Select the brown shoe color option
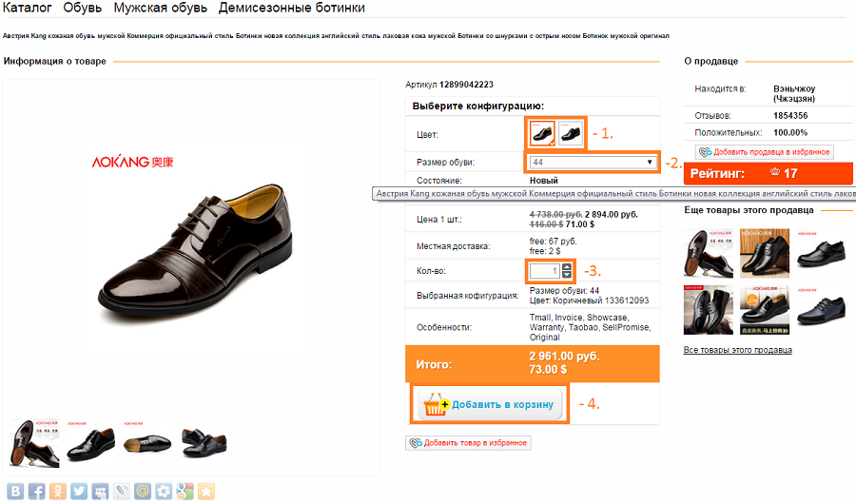The height and width of the screenshot is (504, 856). (542, 133)
